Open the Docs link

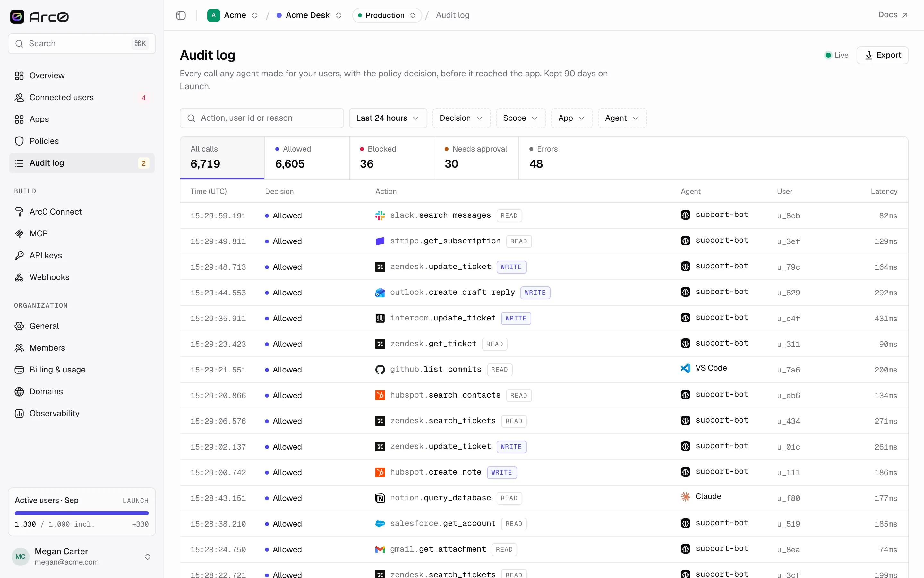coord(892,15)
